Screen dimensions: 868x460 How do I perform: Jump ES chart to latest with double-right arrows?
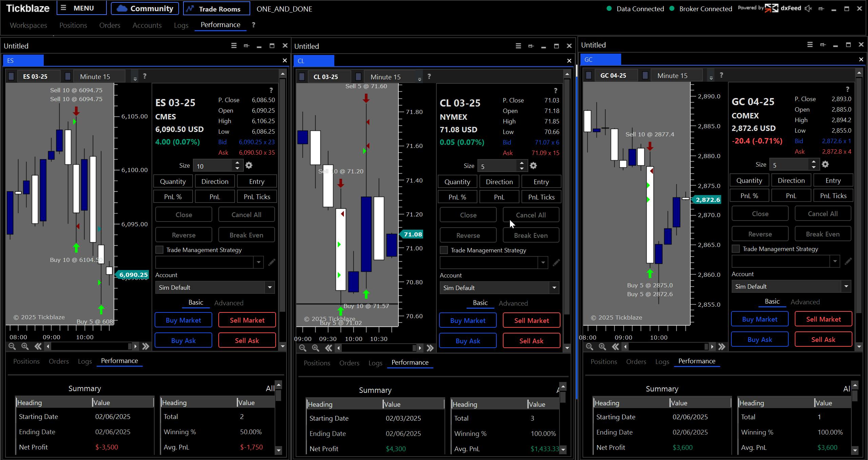[146, 346]
